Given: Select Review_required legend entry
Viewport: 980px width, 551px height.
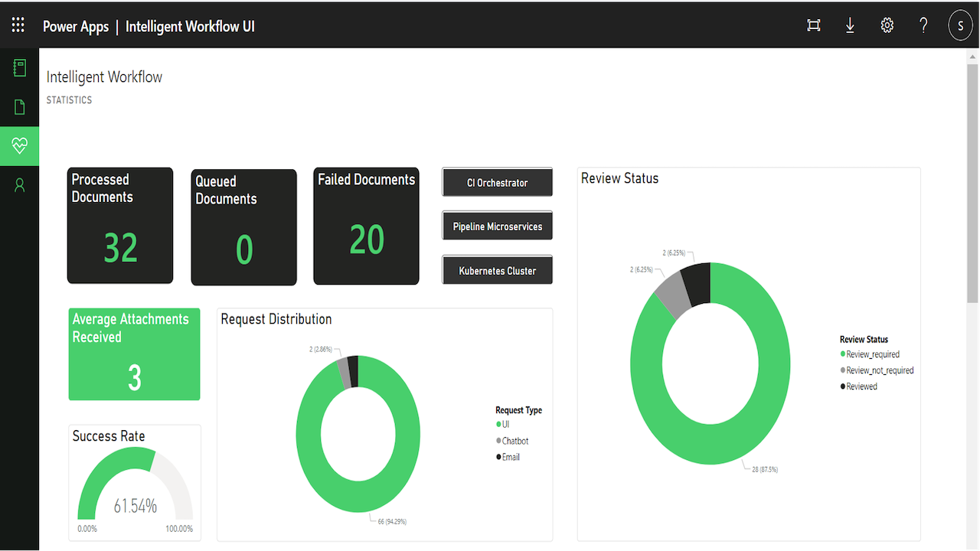Looking at the screenshot, I should pyautogui.click(x=870, y=354).
